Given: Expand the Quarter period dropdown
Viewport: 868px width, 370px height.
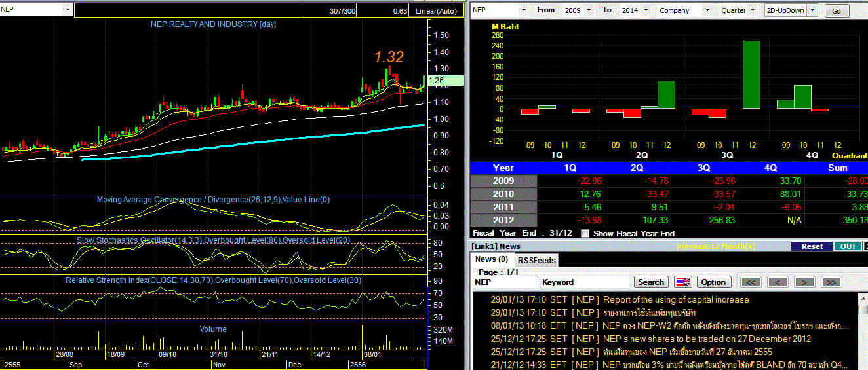Looking at the screenshot, I should tap(752, 10).
